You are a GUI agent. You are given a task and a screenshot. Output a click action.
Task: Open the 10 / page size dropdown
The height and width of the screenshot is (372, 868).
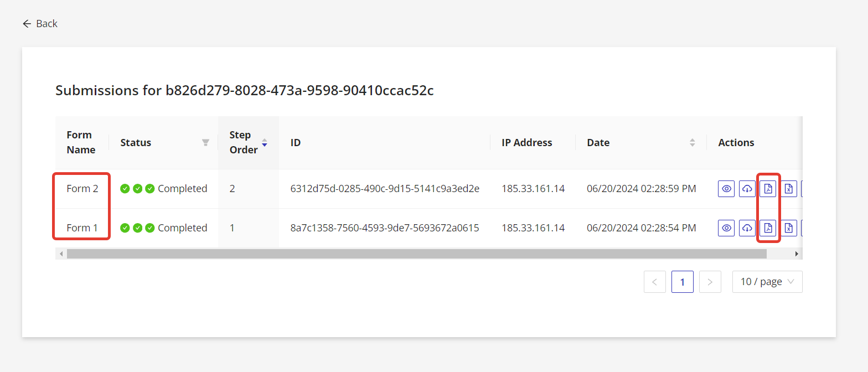pyautogui.click(x=767, y=282)
